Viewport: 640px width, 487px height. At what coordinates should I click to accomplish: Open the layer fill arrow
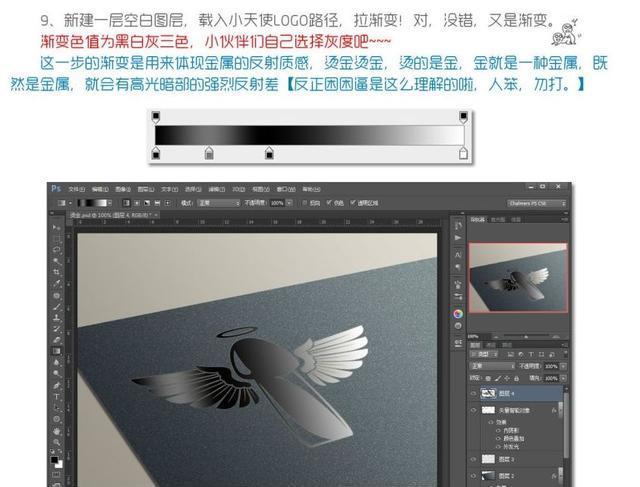pos(563,378)
